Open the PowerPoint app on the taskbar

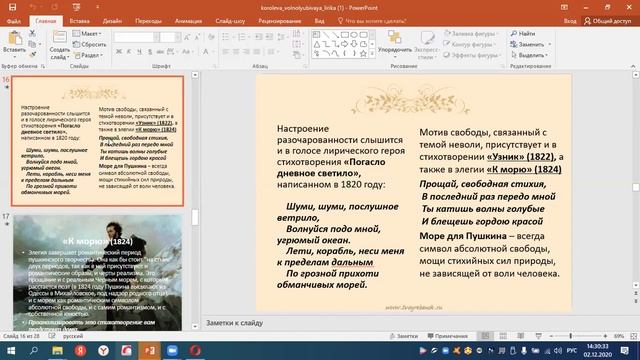point(149,351)
